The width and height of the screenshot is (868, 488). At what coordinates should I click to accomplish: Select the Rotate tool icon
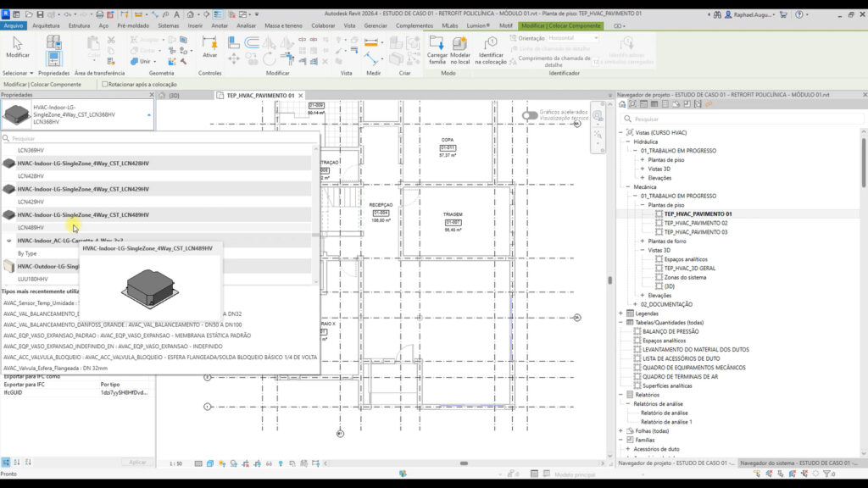coord(269,58)
